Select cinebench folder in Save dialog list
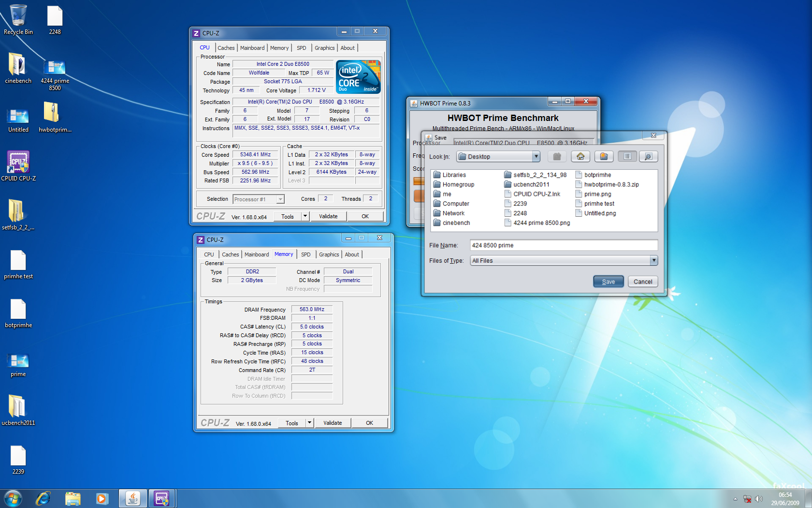This screenshot has width=812, height=508. (x=452, y=223)
